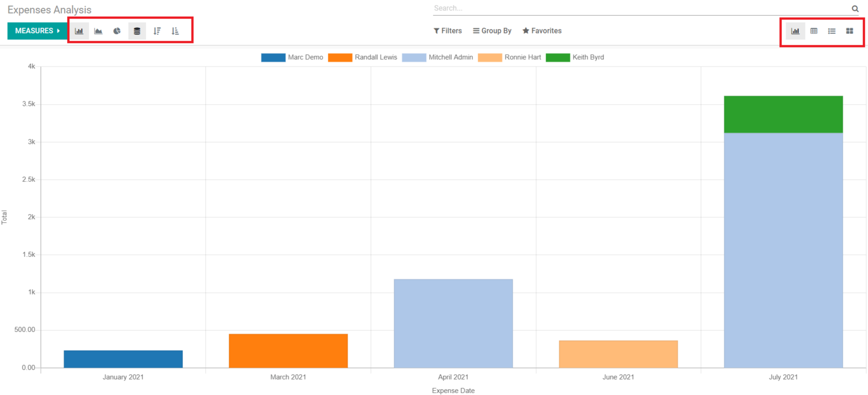
Task: Switch to line chart mode
Action: (98, 31)
